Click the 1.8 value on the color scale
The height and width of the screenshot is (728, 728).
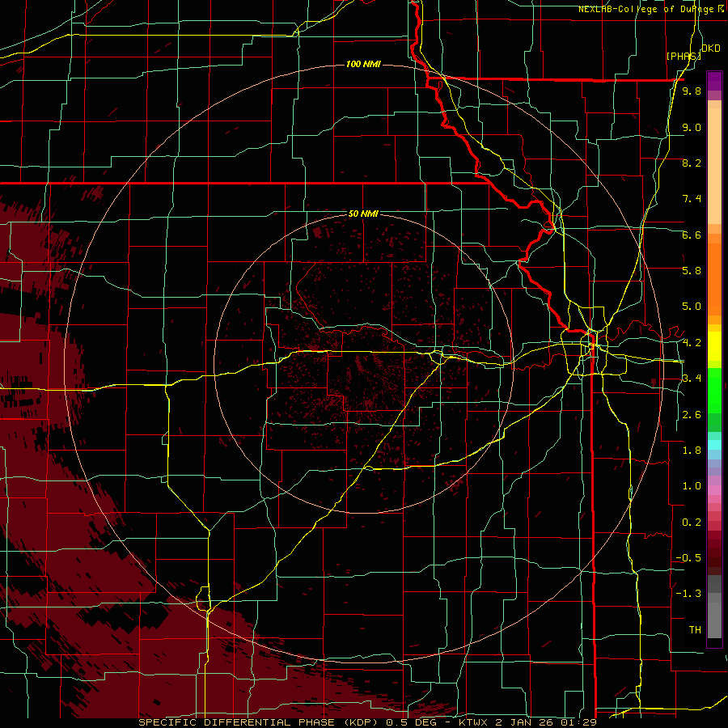click(x=692, y=451)
